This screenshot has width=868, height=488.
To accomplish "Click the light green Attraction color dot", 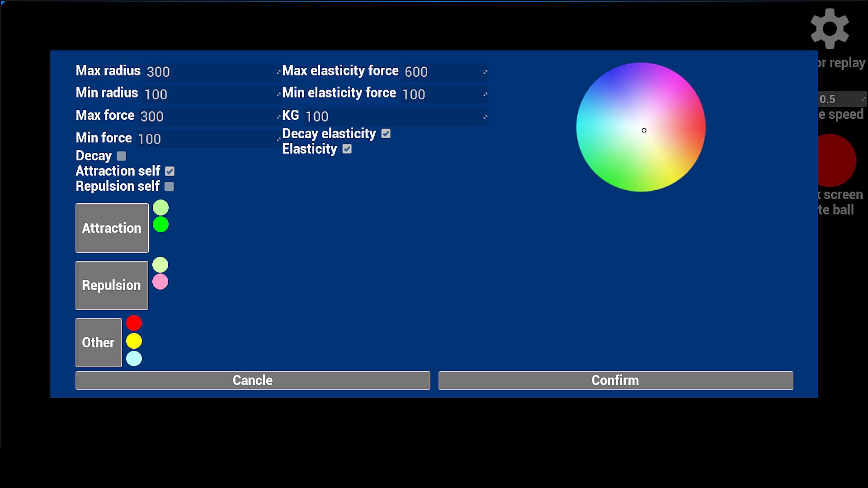I will pos(160,208).
